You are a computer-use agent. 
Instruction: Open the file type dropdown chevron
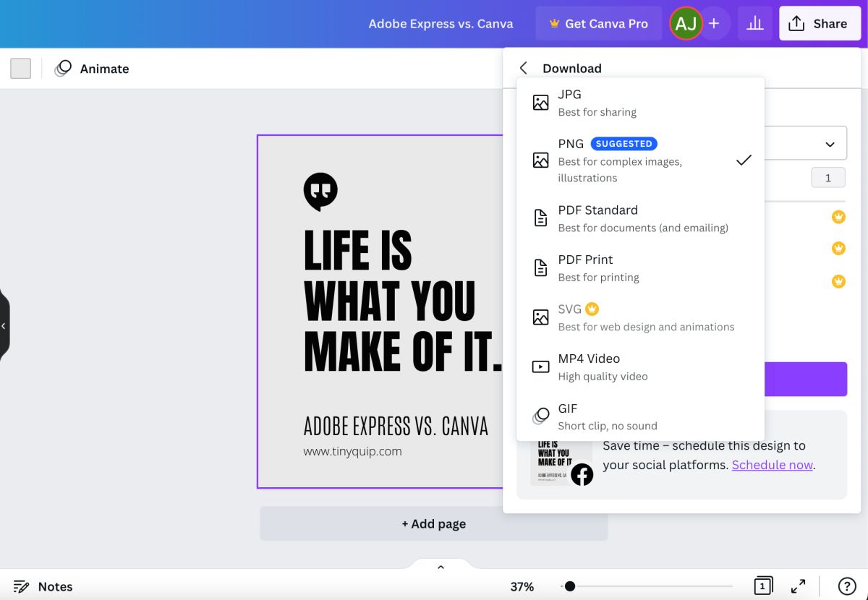[x=830, y=144]
